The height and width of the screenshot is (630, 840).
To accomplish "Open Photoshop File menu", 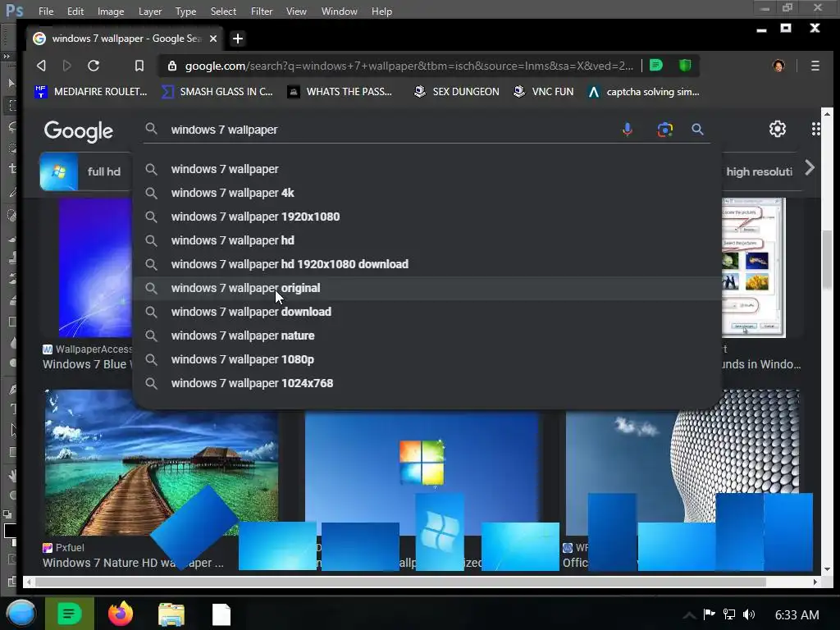I will (x=46, y=11).
